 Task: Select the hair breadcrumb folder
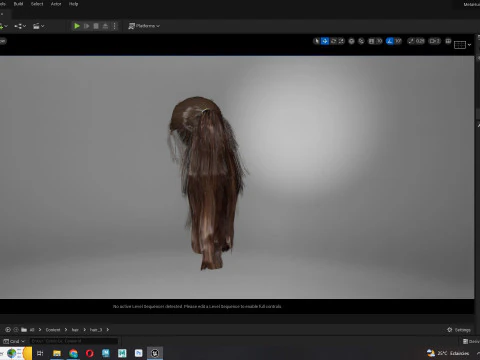[75, 330]
